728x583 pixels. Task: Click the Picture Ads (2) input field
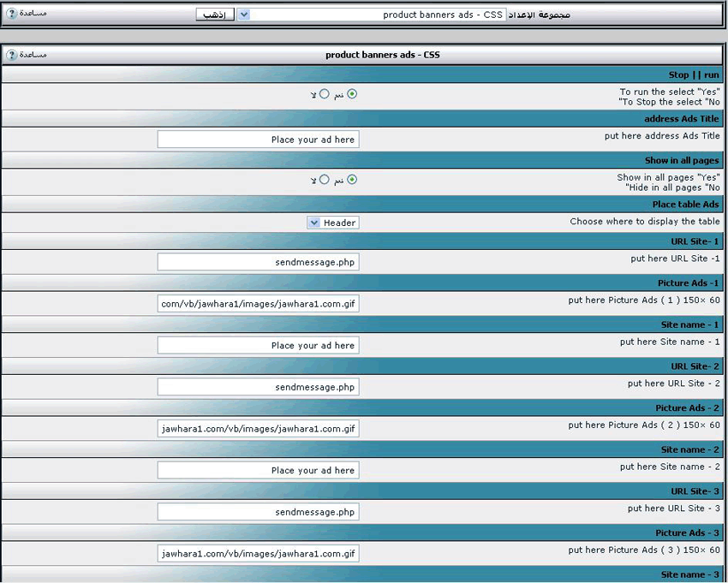258,429
